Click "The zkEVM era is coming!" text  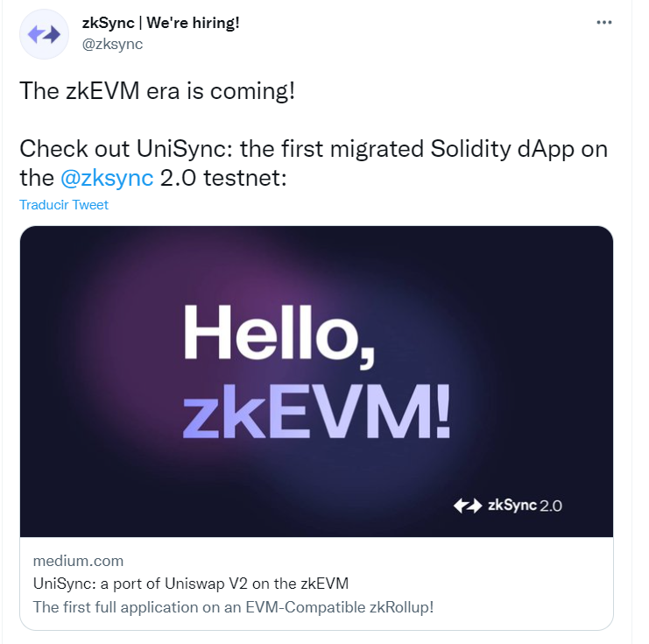(x=157, y=91)
